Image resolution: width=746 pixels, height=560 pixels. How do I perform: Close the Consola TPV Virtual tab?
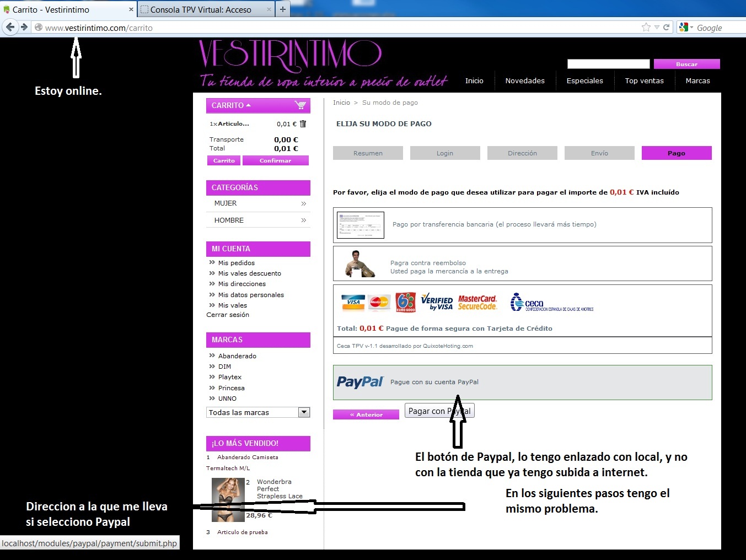(x=269, y=9)
